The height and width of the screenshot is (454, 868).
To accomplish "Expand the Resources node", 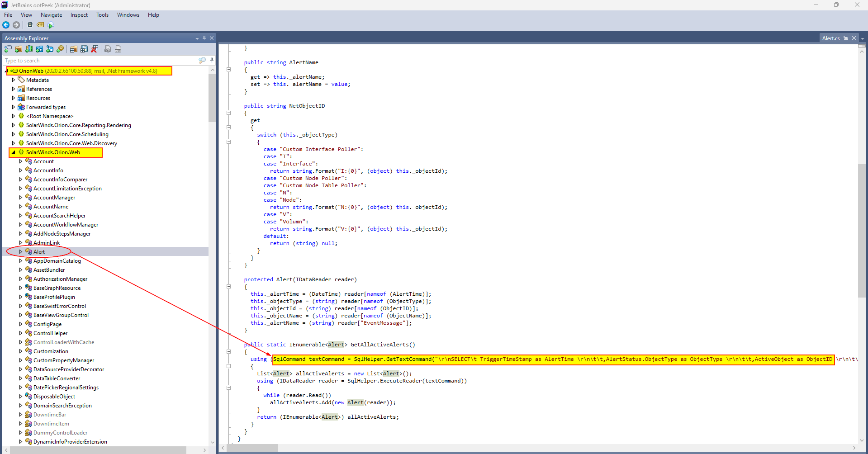I will [x=14, y=98].
